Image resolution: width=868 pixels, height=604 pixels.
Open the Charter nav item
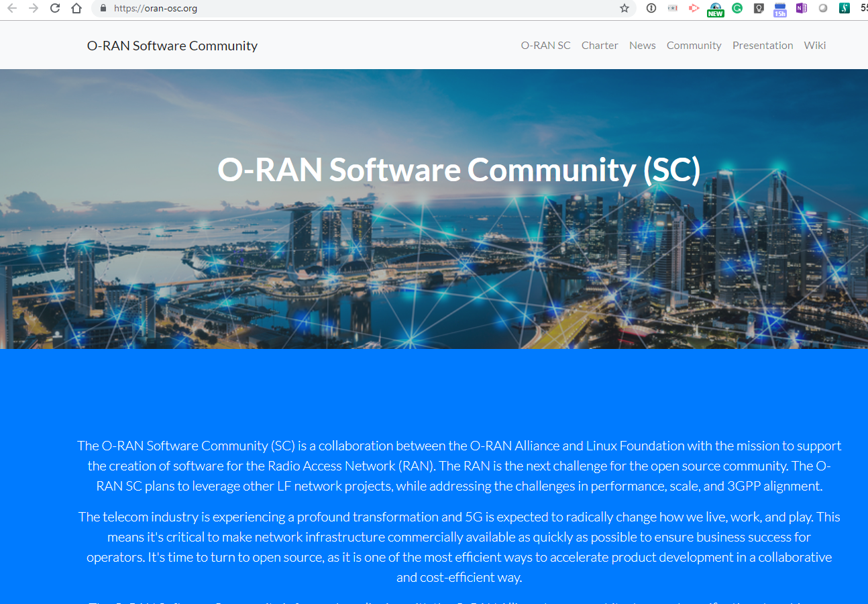(x=600, y=46)
